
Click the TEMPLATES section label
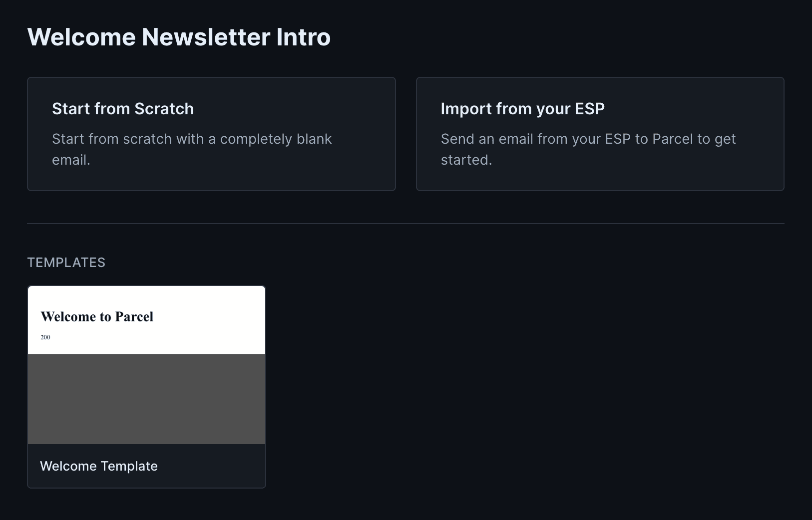[66, 262]
